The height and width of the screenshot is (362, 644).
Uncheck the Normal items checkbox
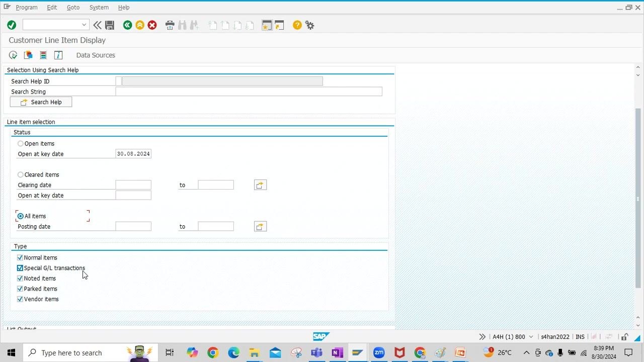tap(20, 258)
